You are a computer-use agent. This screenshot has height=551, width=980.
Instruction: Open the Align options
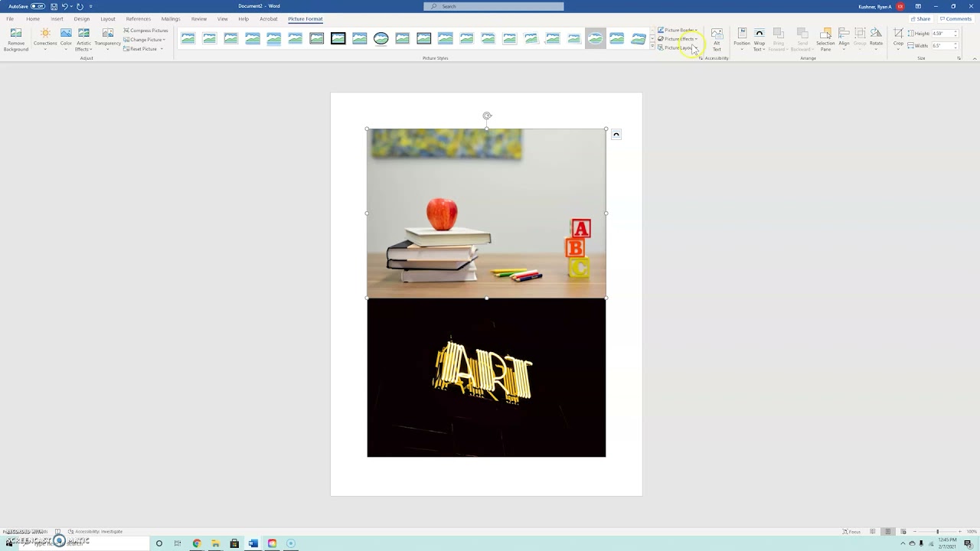click(x=844, y=41)
